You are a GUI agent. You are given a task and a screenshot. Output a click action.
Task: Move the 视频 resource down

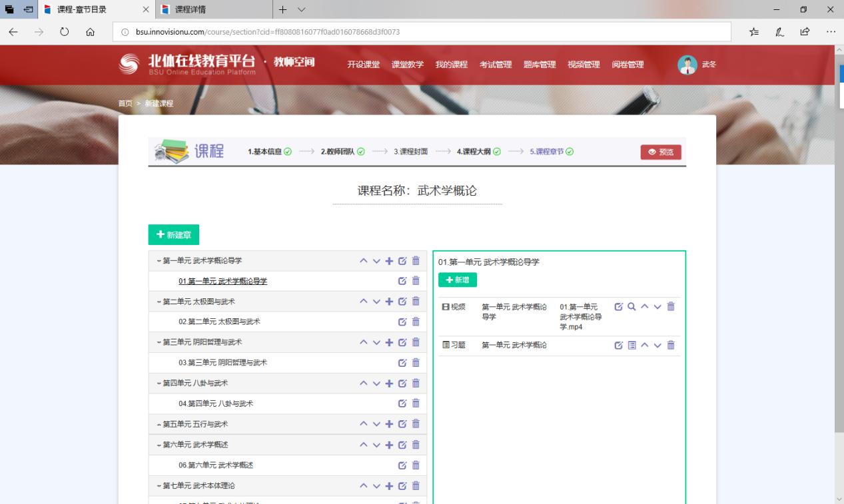click(657, 307)
